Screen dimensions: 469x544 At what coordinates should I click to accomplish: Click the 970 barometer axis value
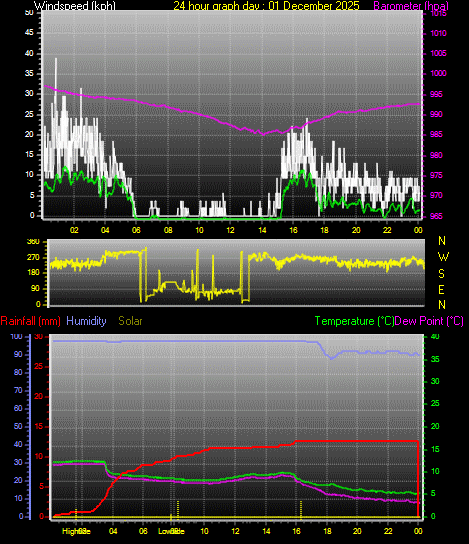point(436,196)
